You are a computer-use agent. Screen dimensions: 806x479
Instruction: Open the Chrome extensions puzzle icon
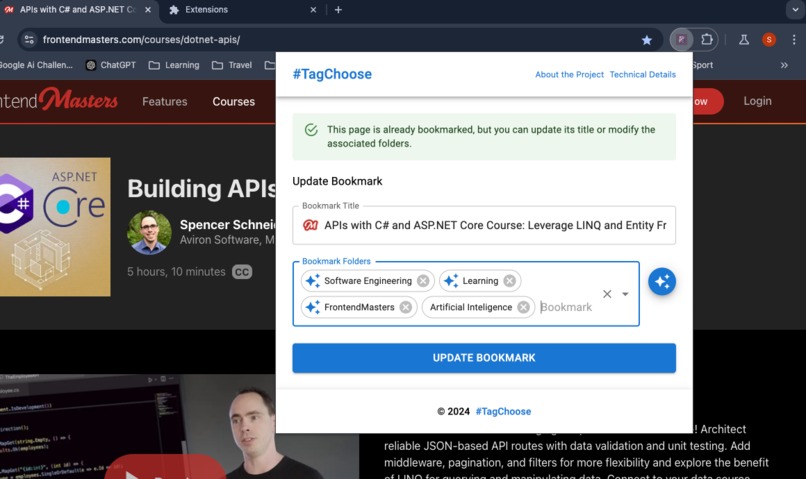707,40
